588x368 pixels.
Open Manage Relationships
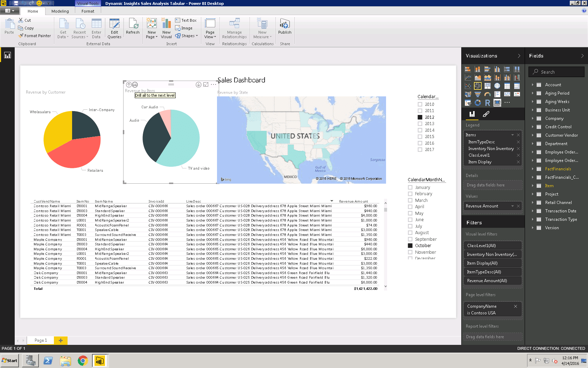(x=234, y=28)
